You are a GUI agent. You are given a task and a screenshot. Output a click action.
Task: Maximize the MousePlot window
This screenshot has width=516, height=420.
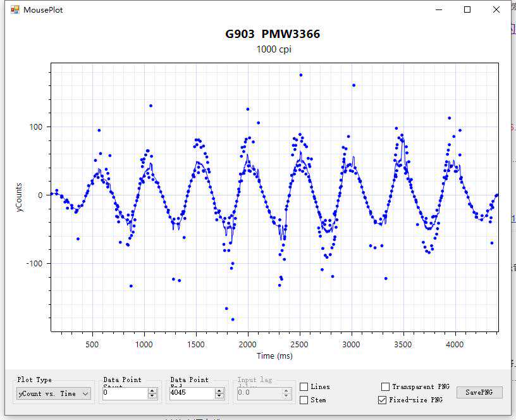pyautogui.click(x=467, y=9)
